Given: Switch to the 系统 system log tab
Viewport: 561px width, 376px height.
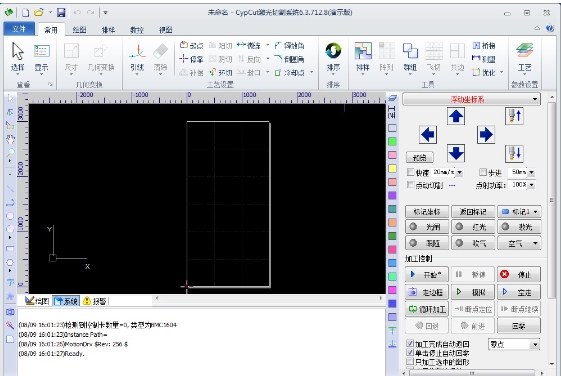Looking at the screenshot, I should click(66, 301).
